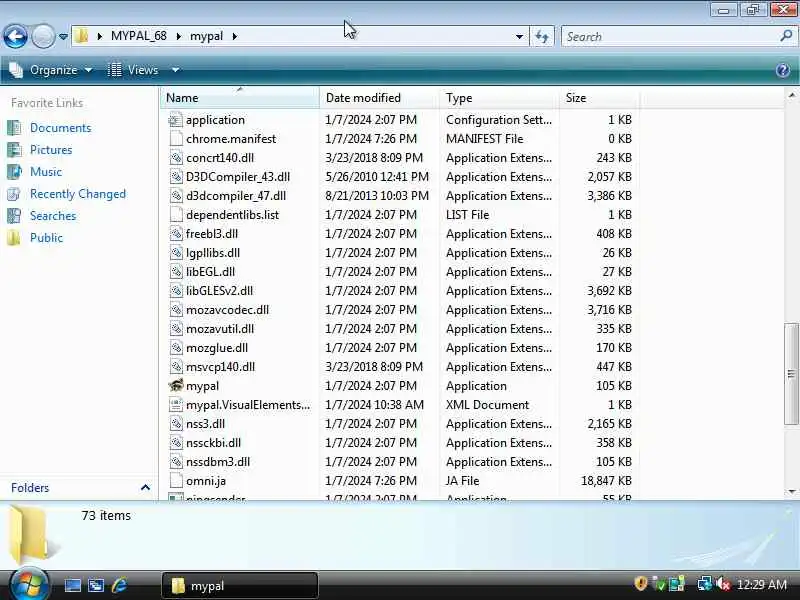Select libGLESv2.dll file icon
800x600 pixels.
(175, 291)
